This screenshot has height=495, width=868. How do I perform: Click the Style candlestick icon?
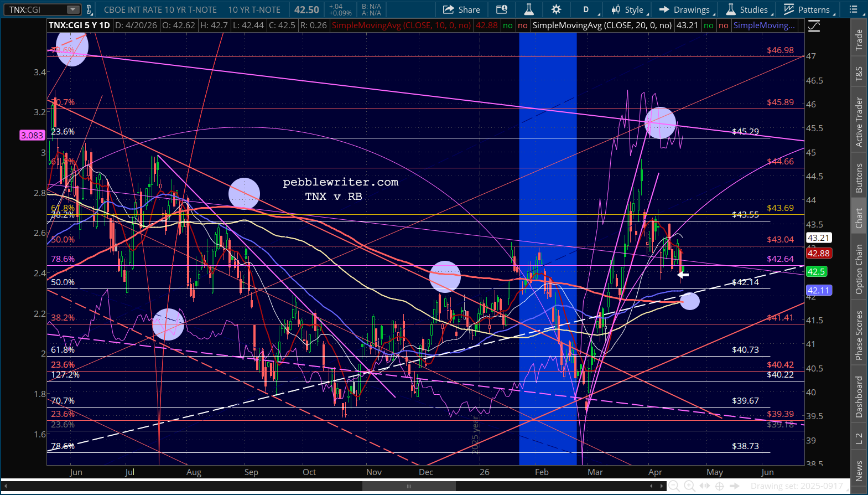point(616,9)
